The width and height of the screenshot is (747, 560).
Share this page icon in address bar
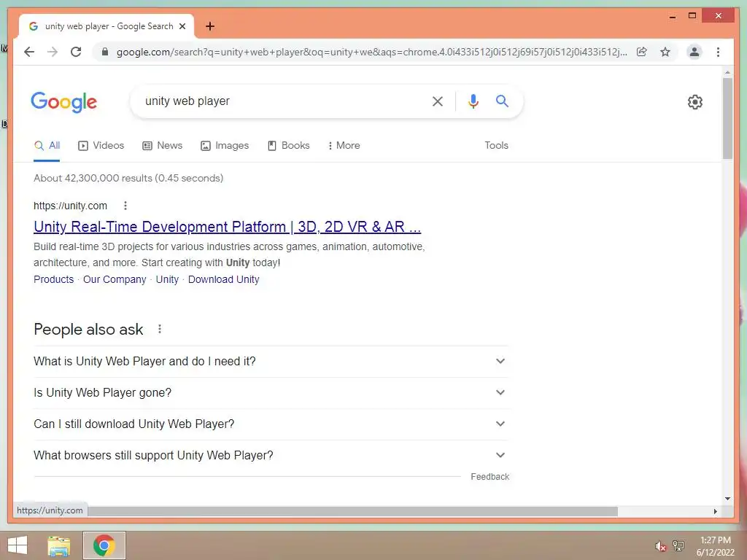tap(642, 52)
